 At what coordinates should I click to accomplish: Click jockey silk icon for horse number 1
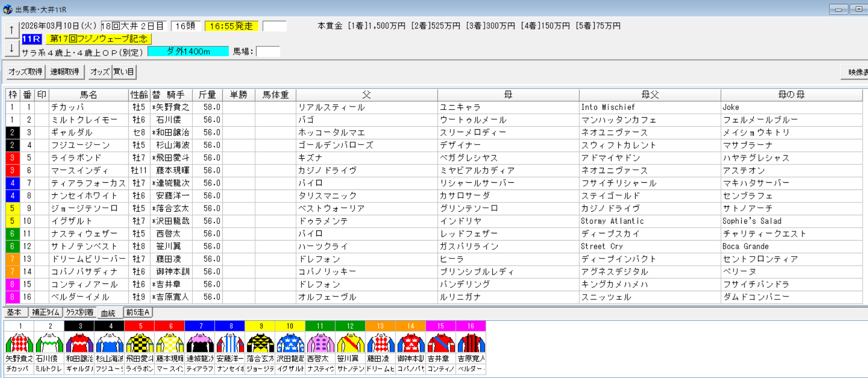(x=19, y=343)
